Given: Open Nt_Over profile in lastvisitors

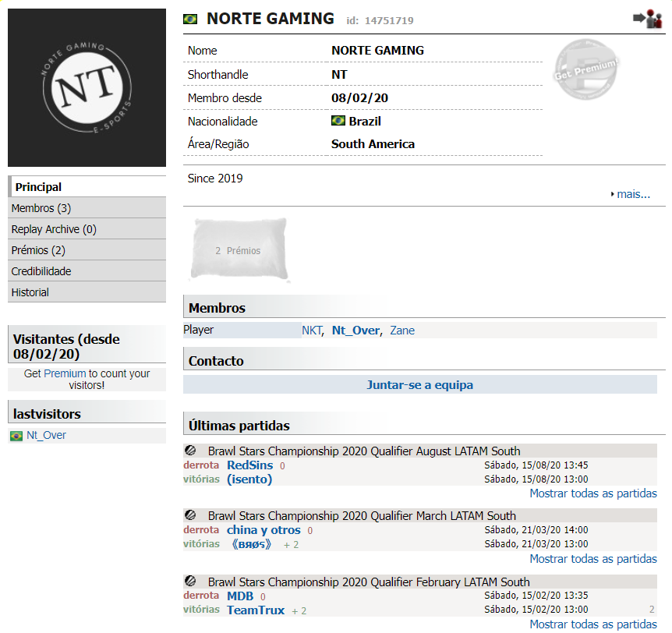Looking at the screenshot, I should [46, 436].
